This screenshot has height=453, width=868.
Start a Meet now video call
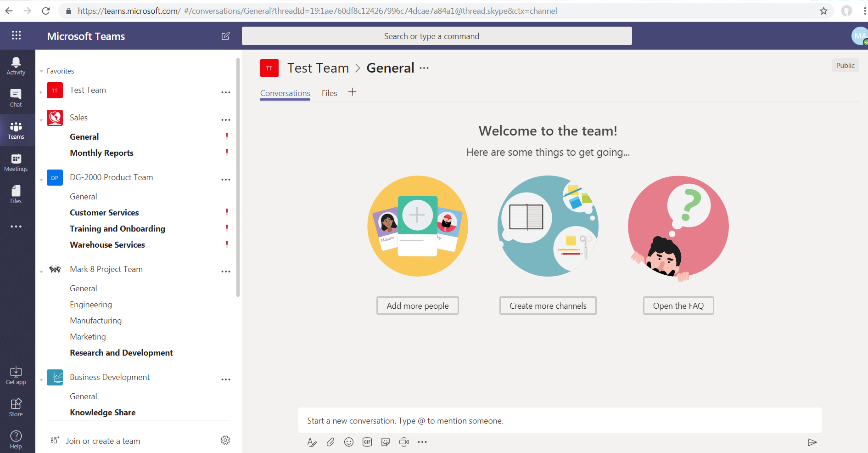click(x=404, y=442)
